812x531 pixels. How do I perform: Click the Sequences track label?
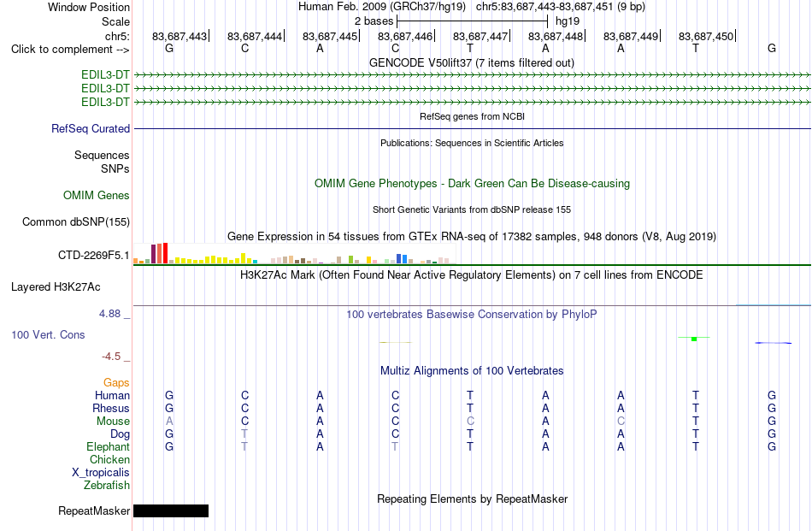coord(102,156)
